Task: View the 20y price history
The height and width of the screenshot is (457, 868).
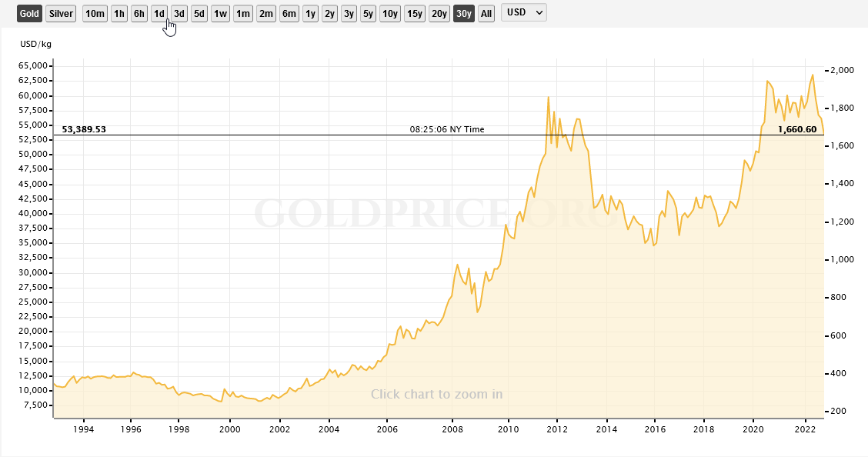Action: (x=439, y=13)
